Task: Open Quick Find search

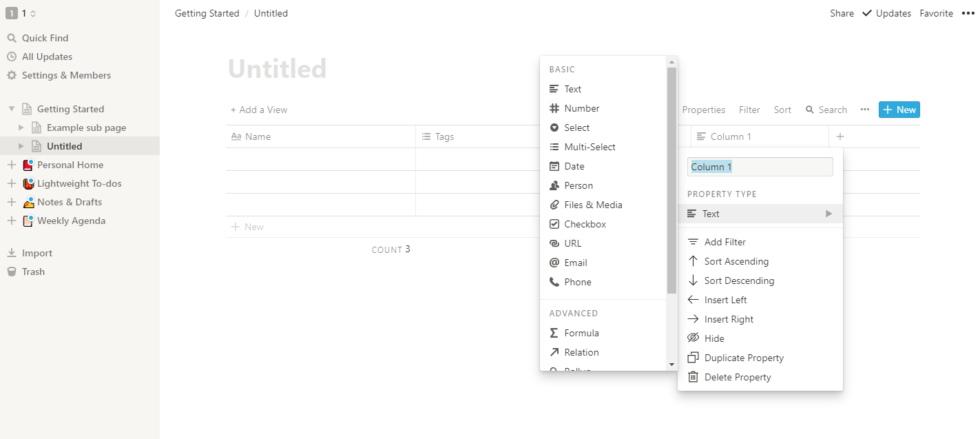Action: click(x=45, y=38)
